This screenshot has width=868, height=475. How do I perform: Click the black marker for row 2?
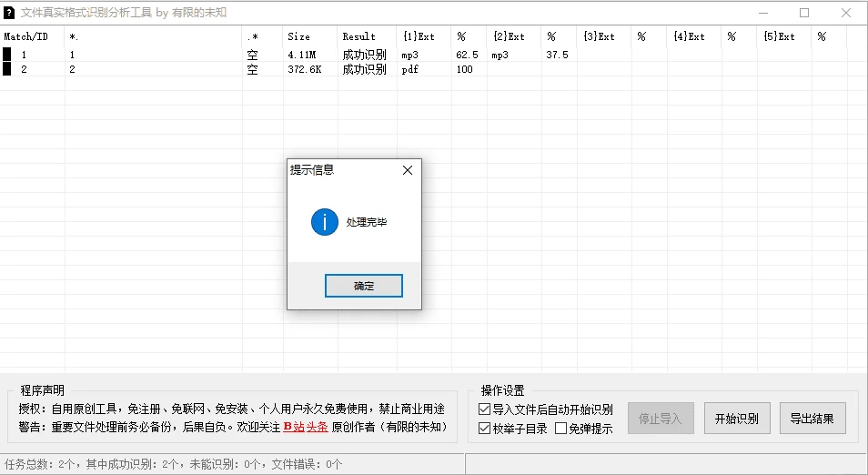[x=7, y=69]
